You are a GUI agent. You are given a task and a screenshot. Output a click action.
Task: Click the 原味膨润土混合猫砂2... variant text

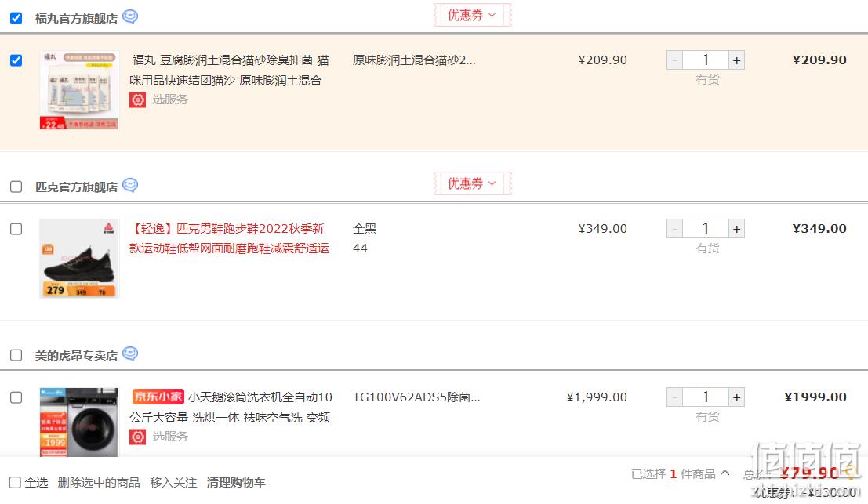[x=414, y=60]
